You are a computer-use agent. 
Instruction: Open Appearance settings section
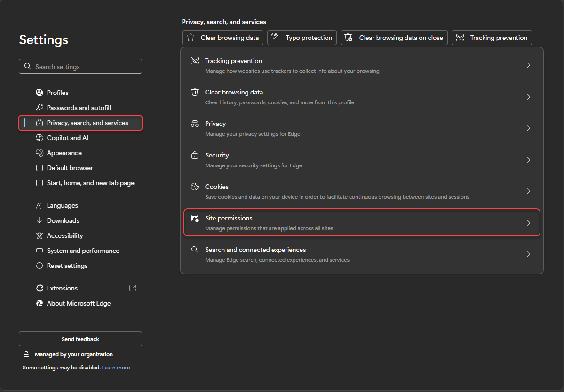tap(80, 153)
